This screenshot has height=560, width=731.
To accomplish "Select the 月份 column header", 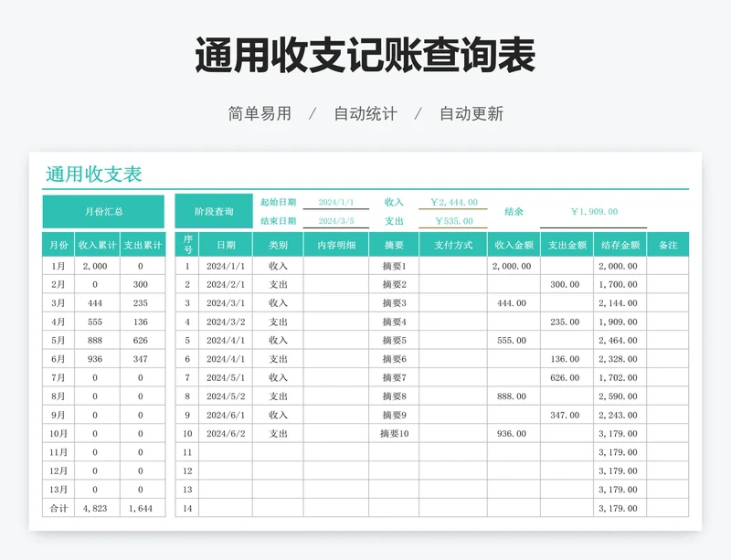I will point(58,245).
